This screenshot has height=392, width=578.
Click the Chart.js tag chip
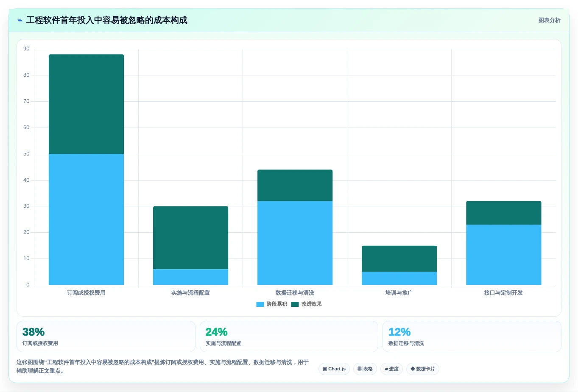pos(334,369)
